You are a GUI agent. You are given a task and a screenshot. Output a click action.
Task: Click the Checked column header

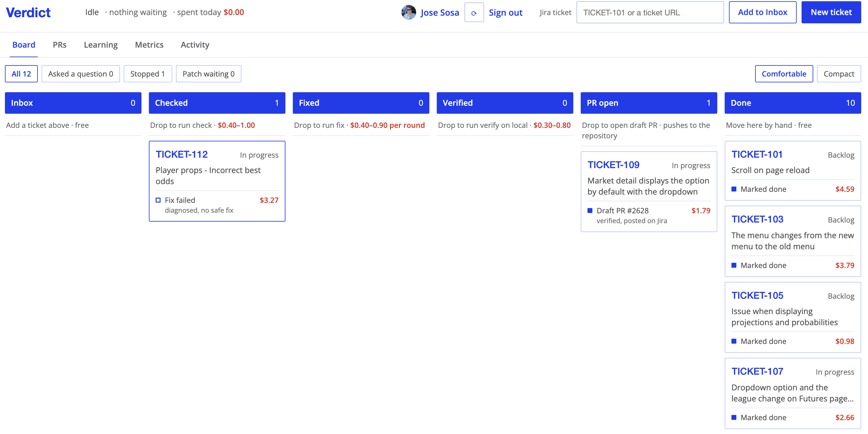click(217, 103)
